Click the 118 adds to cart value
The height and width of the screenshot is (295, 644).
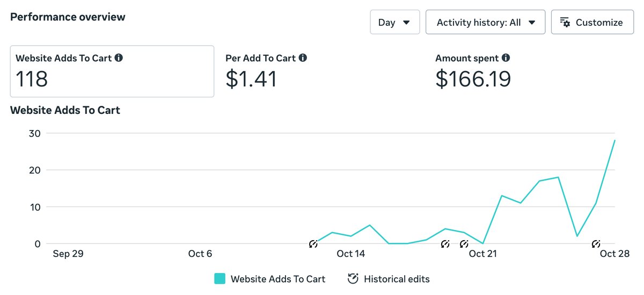(x=32, y=79)
